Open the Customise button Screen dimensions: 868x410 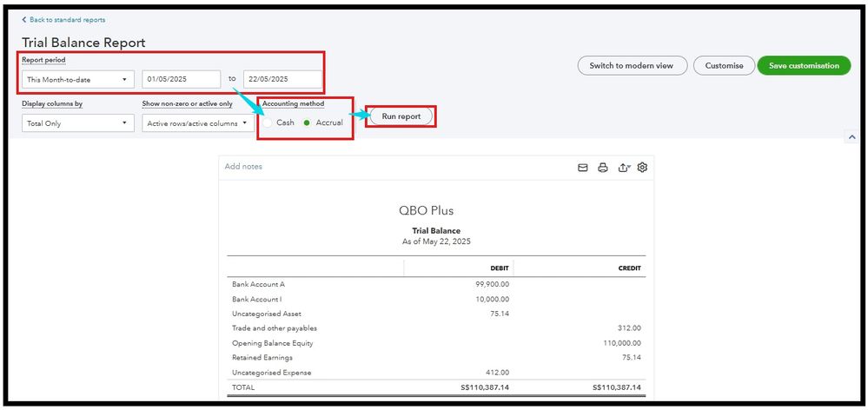coord(724,65)
